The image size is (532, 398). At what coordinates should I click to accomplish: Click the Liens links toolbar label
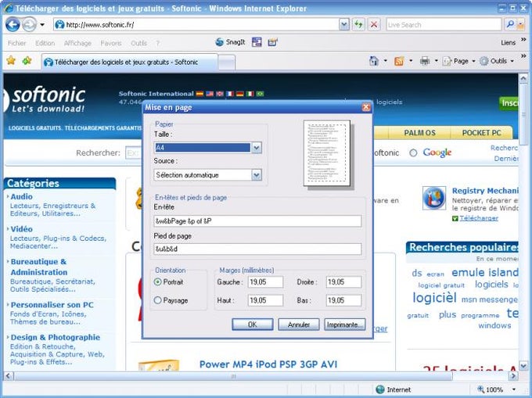coord(508,42)
